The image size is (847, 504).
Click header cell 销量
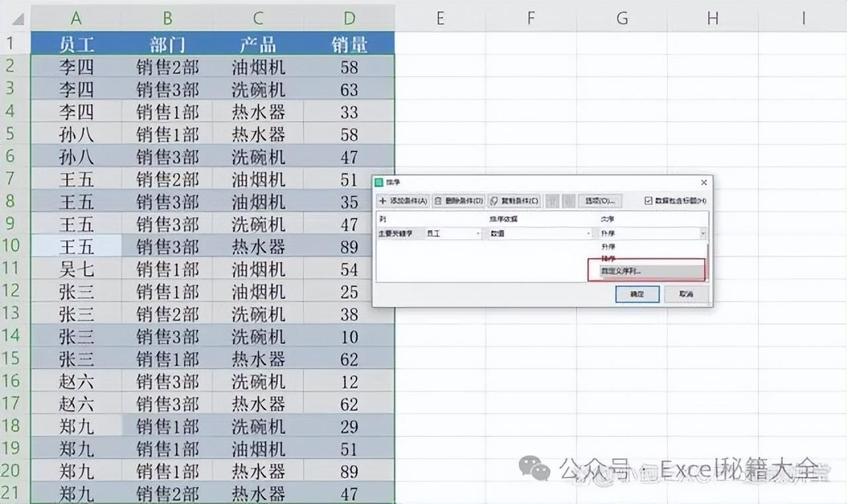point(349,44)
